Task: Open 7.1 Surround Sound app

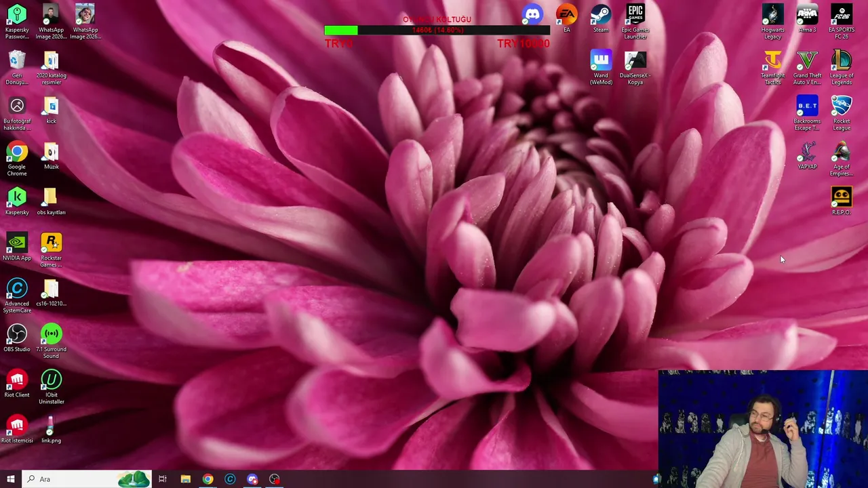Action: pos(51,341)
